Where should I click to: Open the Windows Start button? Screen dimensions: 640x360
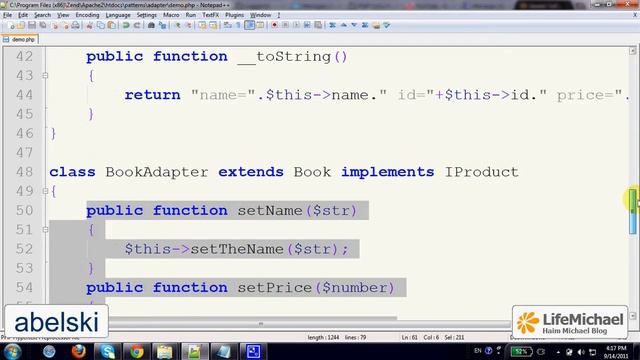[x=12, y=351]
